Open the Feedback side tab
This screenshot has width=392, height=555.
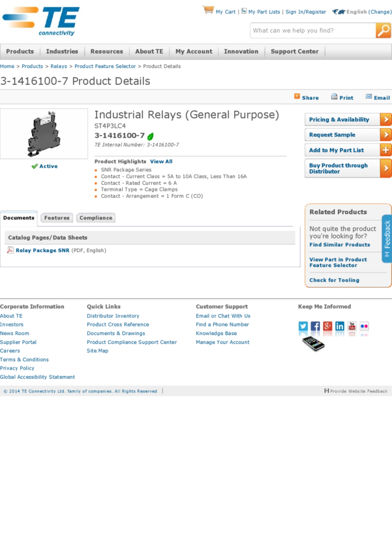387,238
